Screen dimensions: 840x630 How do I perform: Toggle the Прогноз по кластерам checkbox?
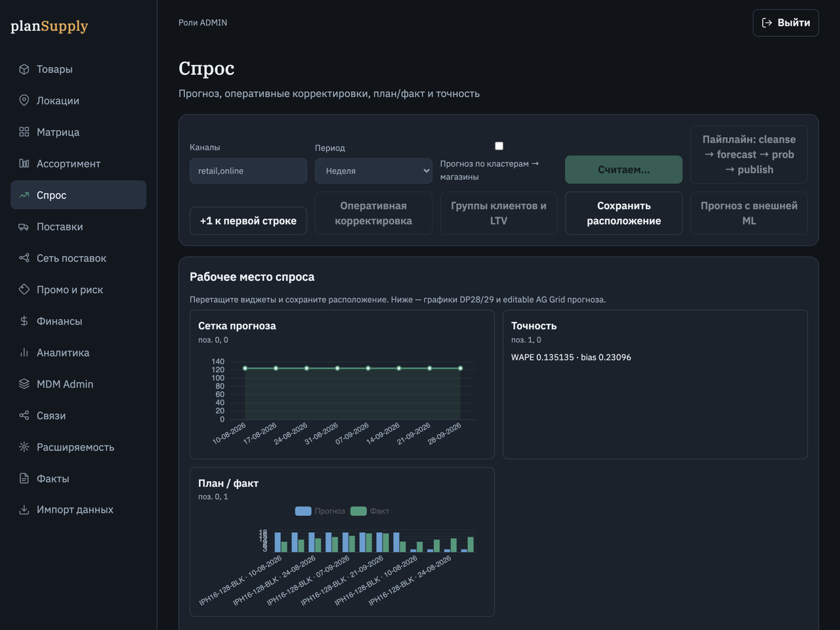pos(499,146)
